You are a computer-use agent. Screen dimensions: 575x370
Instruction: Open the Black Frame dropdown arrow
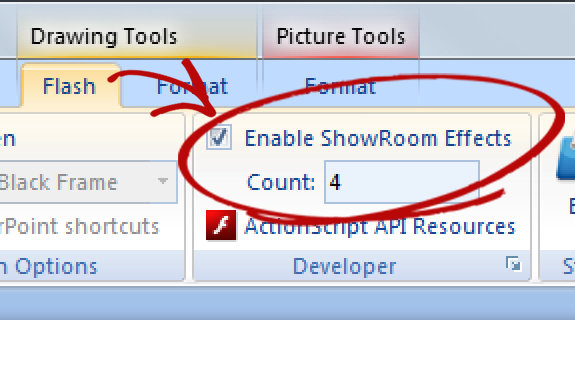tap(162, 181)
